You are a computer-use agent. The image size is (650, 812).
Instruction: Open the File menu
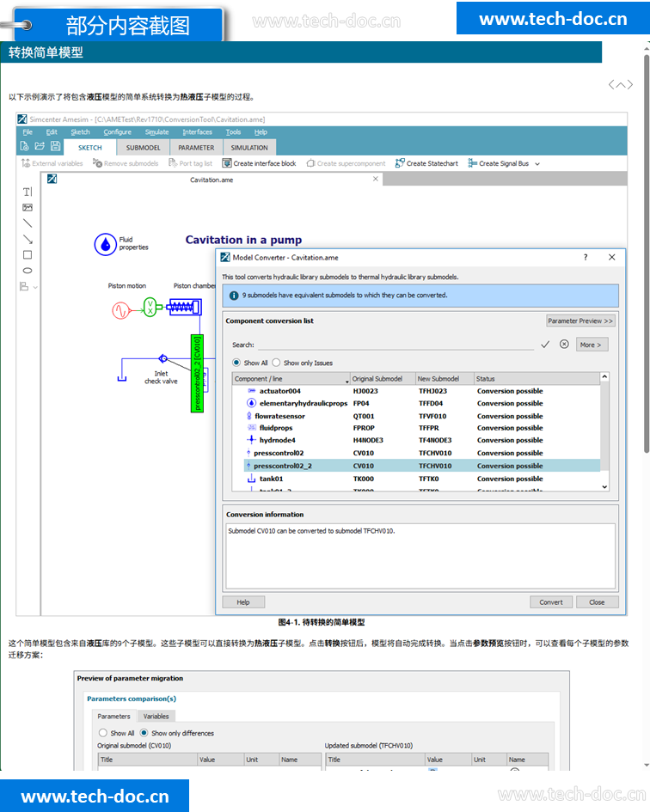point(28,132)
